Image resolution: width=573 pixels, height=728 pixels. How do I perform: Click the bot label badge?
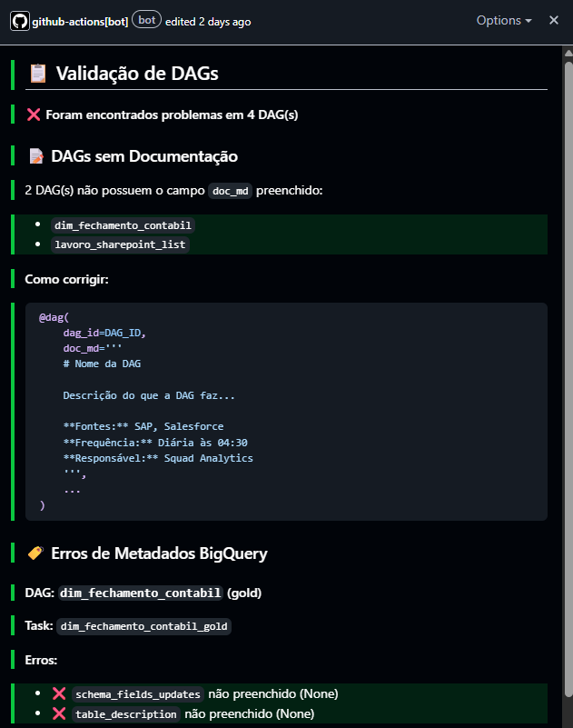pyautogui.click(x=146, y=20)
